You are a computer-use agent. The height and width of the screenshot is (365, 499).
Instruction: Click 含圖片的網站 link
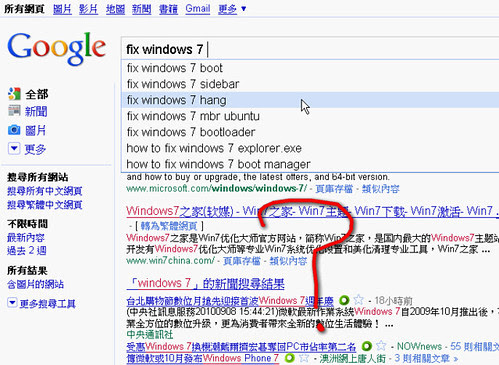(35, 284)
